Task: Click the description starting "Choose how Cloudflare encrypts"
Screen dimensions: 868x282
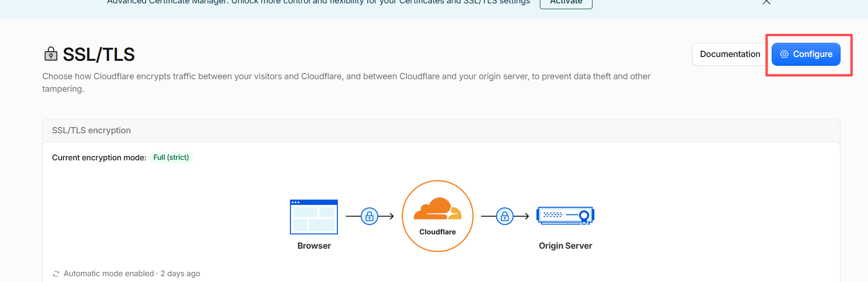Action: (346, 83)
